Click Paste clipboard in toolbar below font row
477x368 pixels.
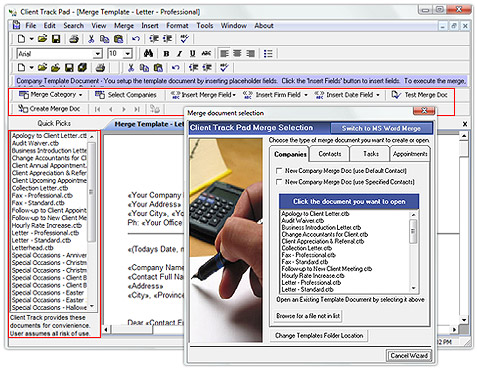158,68
